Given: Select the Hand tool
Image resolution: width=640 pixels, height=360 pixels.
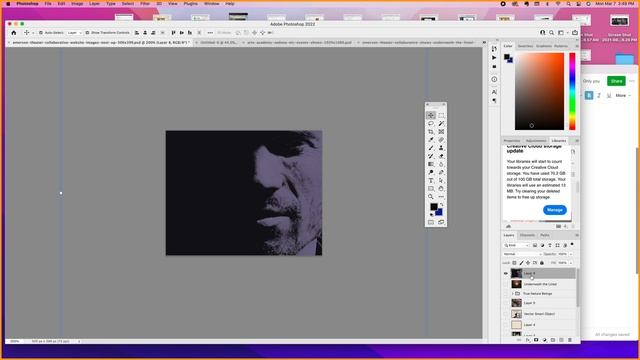Looking at the screenshot, I should [441, 189].
